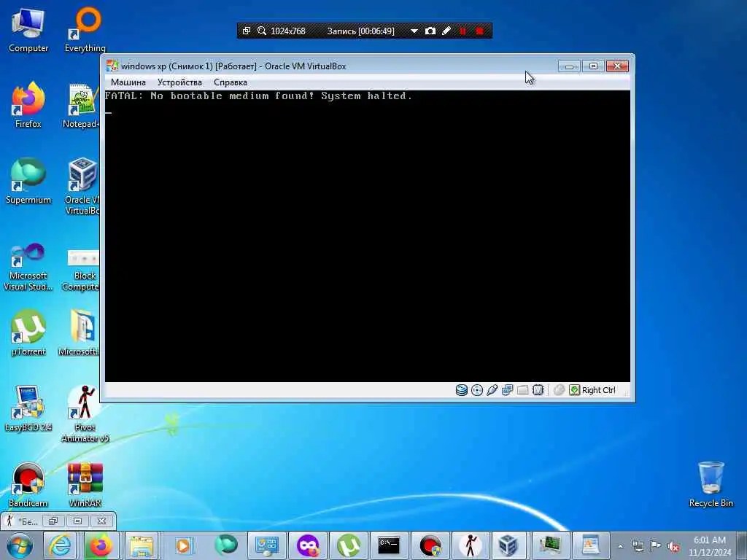
Task: Click the shared folders status icon
Action: [522, 390]
